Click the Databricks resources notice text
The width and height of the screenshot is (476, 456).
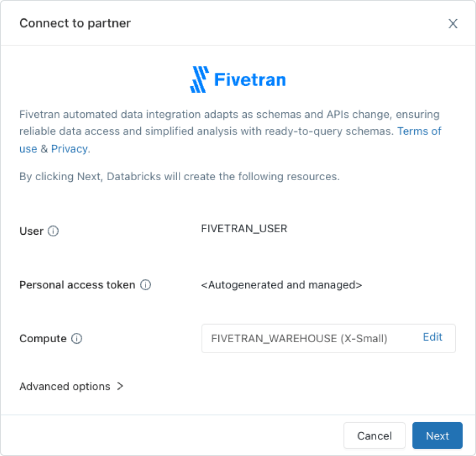click(x=179, y=177)
